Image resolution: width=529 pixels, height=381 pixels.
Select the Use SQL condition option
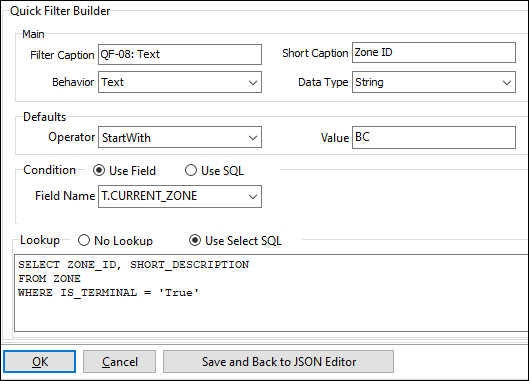click(191, 170)
